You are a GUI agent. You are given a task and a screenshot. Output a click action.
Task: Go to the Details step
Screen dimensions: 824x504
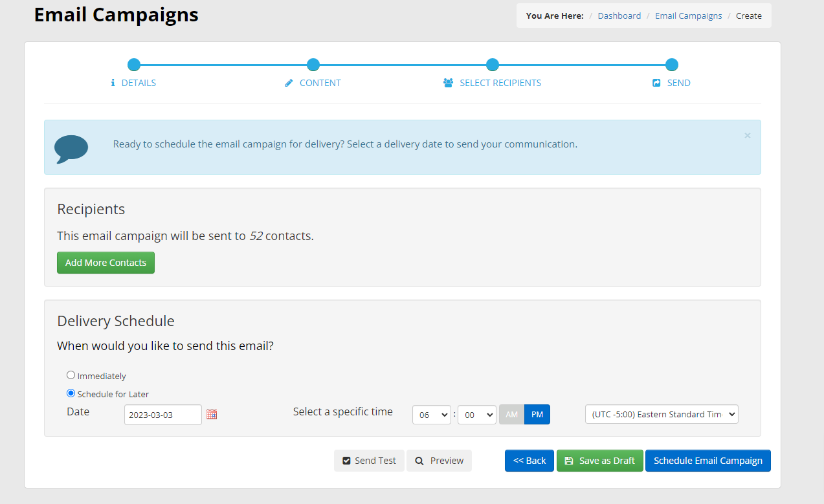(139, 83)
